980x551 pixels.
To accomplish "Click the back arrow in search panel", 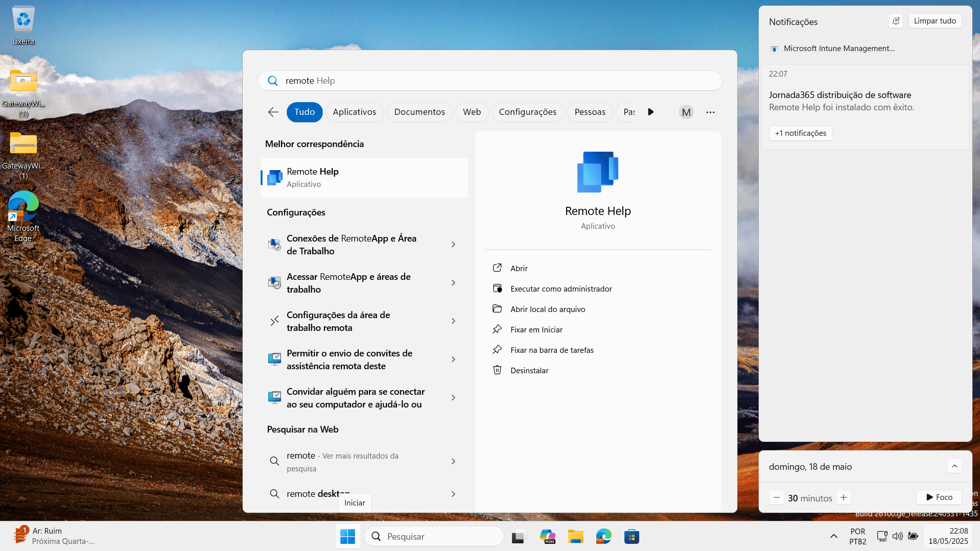I will coord(273,112).
